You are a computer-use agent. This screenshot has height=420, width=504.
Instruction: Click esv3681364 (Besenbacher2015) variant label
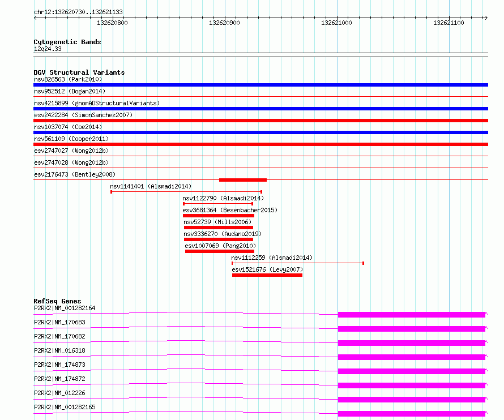(230, 210)
